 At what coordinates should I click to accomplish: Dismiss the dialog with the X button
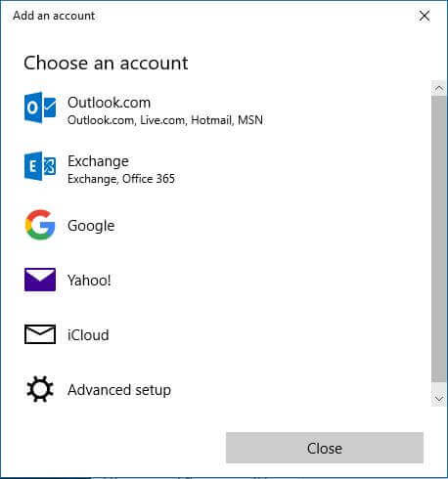pos(425,16)
